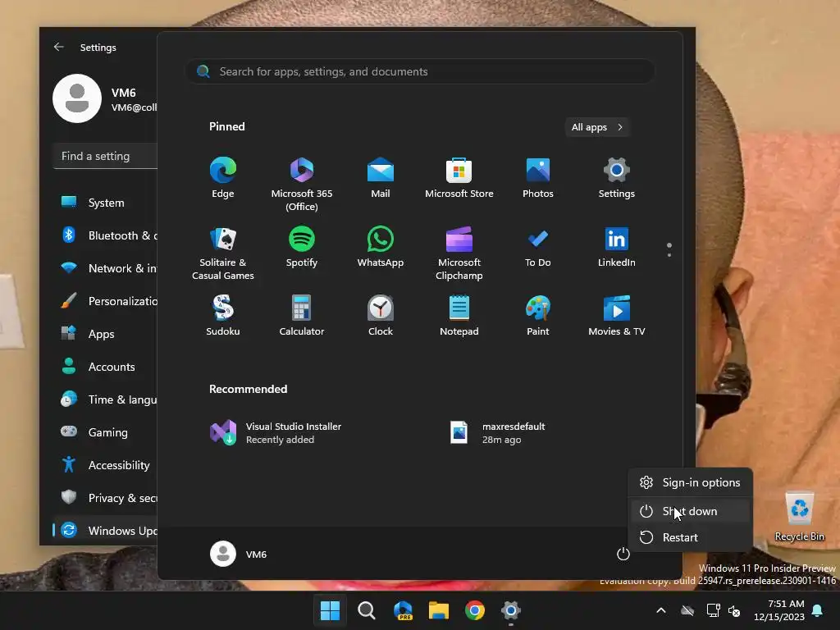This screenshot has width=840, height=630.
Task: Launch Movies & TV app
Action: [x=617, y=316]
